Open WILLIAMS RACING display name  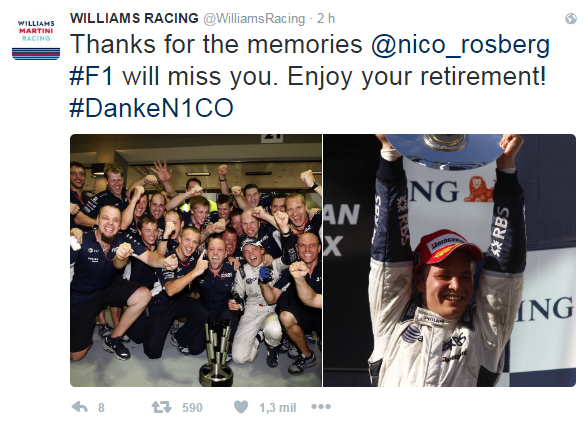point(134,18)
